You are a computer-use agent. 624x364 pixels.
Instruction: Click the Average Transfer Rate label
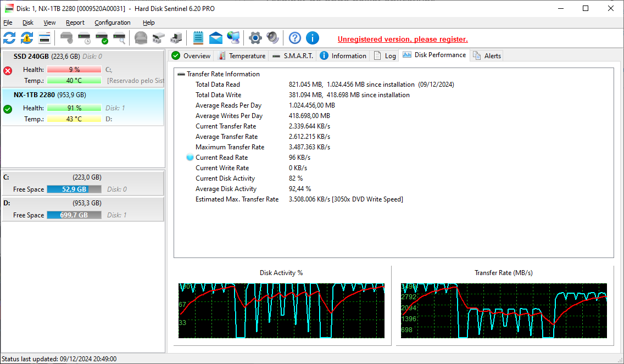pos(226,137)
